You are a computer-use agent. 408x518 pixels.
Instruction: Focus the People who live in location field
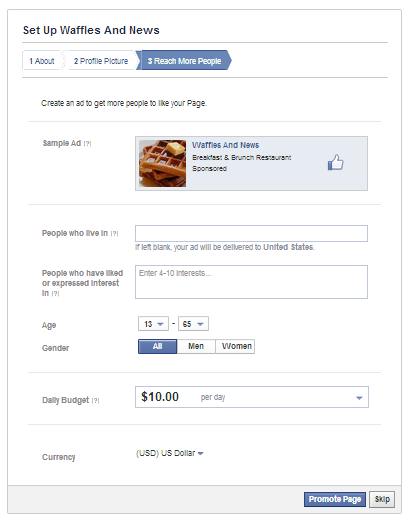pyautogui.click(x=251, y=233)
